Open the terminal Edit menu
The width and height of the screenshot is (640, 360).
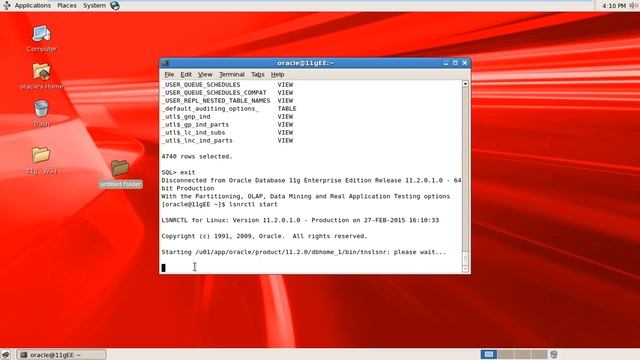coord(186,74)
